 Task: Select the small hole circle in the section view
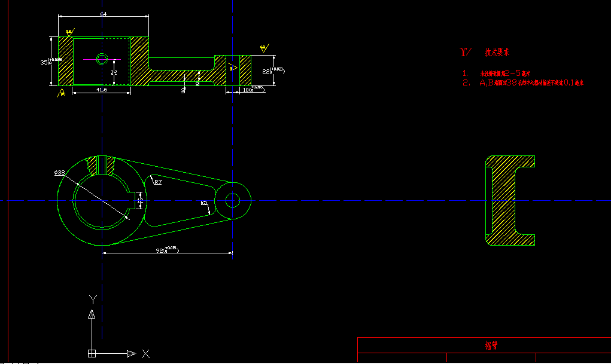point(102,59)
